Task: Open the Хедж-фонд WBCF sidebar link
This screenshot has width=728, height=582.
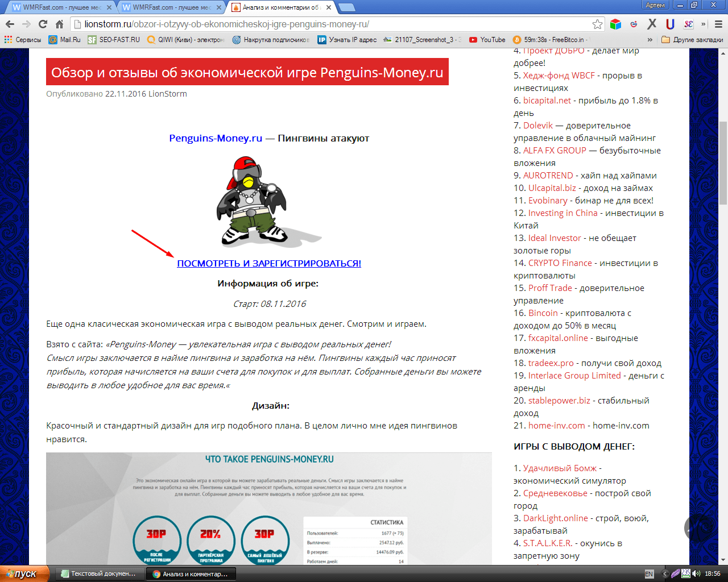Action: 559,75
